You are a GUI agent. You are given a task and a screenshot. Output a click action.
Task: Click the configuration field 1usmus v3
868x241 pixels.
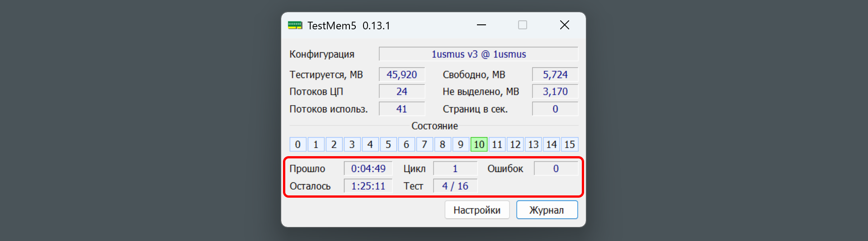(x=478, y=54)
